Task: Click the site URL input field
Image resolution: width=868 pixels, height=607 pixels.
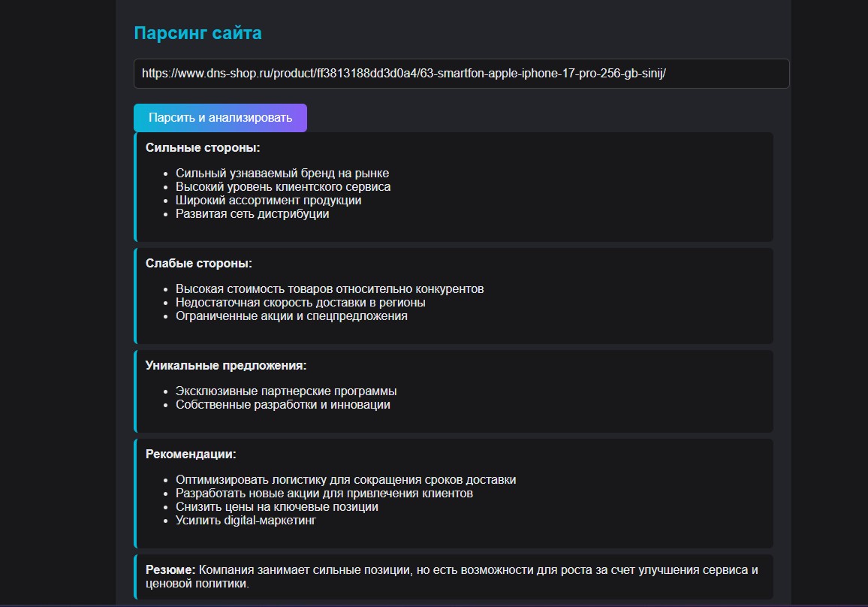Action: coord(461,74)
